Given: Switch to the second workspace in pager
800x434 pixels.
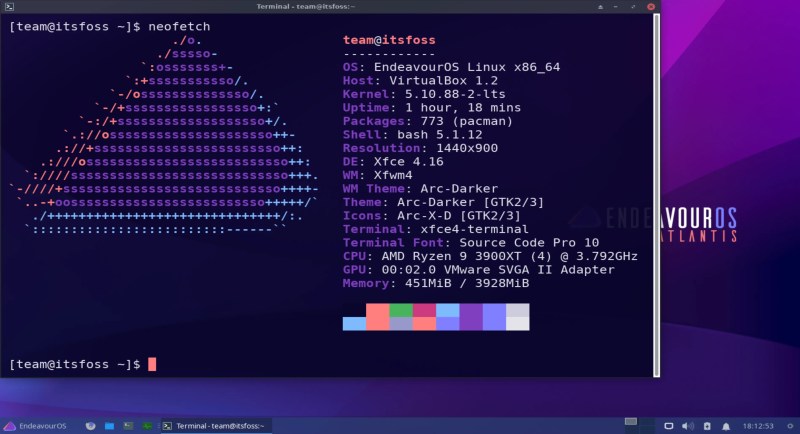Looking at the screenshot, I should [x=645, y=425].
